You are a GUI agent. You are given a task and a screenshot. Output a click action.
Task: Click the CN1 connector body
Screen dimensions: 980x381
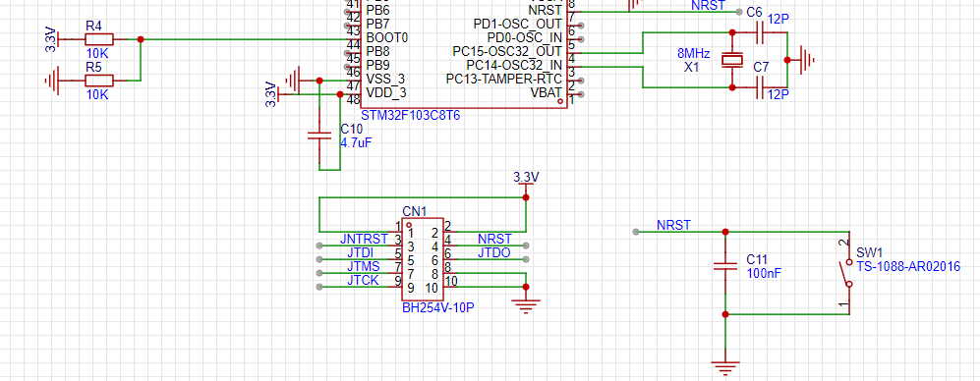[423, 258]
